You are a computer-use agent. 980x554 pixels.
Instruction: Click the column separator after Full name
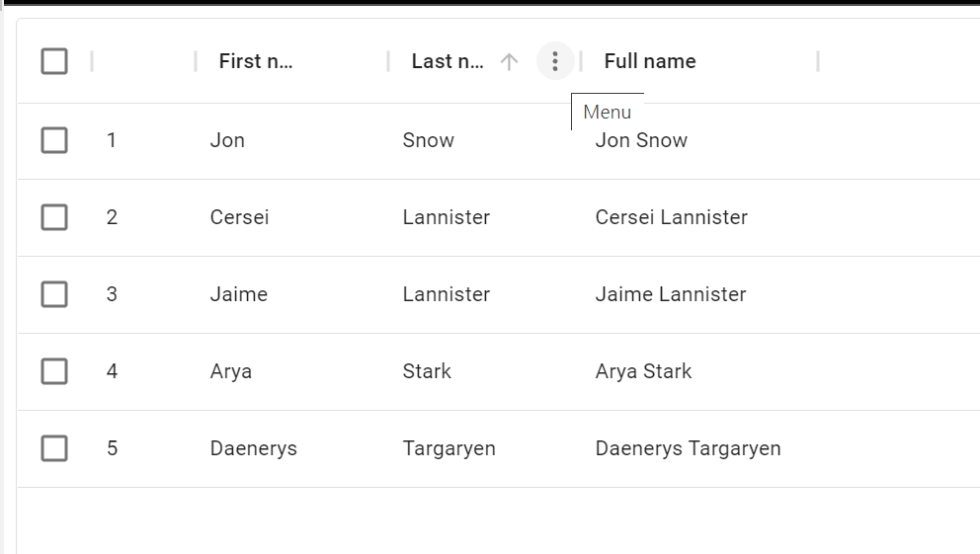click(818, 61)
